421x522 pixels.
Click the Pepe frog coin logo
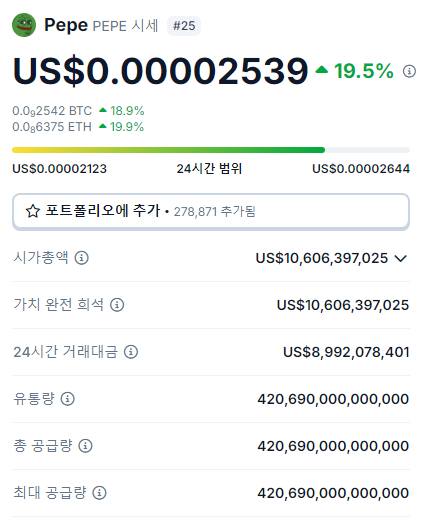point(24,25)
